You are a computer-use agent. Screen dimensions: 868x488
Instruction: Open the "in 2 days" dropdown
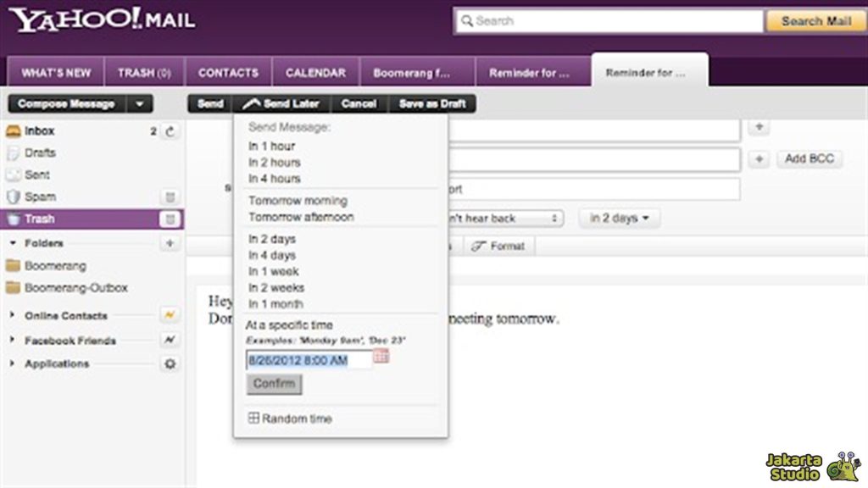[620, 219]
